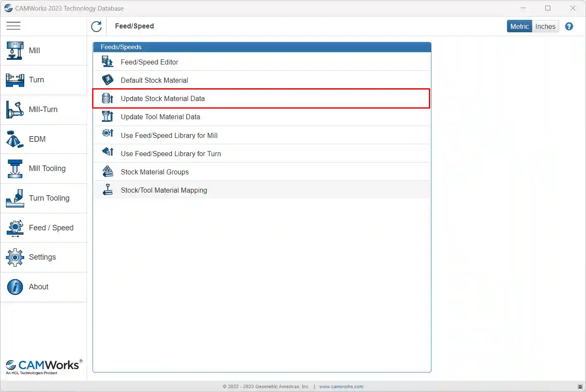Go to the Turn section label
Image resolution: width=586 pixels, height=392 pixels.
pos(37,80)
